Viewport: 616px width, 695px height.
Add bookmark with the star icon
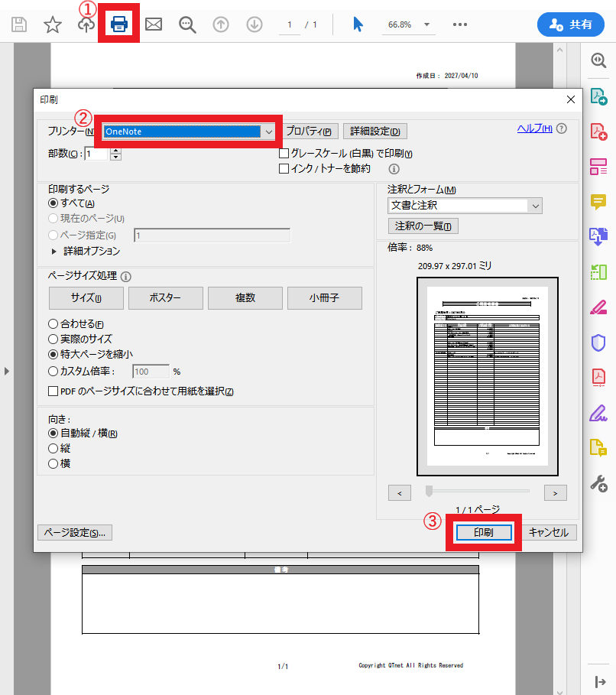52,24
